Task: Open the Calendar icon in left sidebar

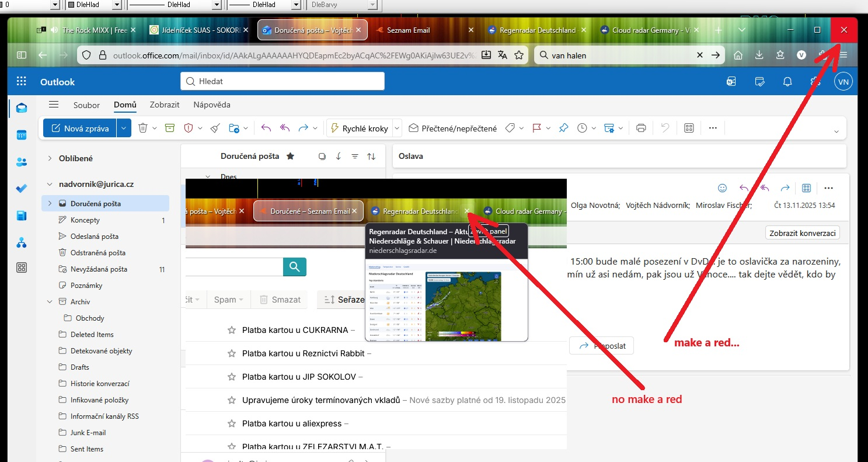Action: (22, 135)
